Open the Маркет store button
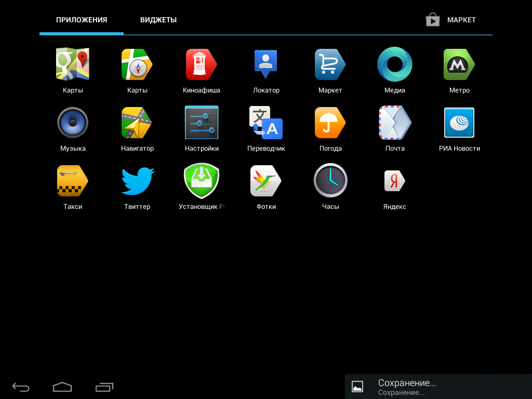The image size is (532, 399). 451,20
